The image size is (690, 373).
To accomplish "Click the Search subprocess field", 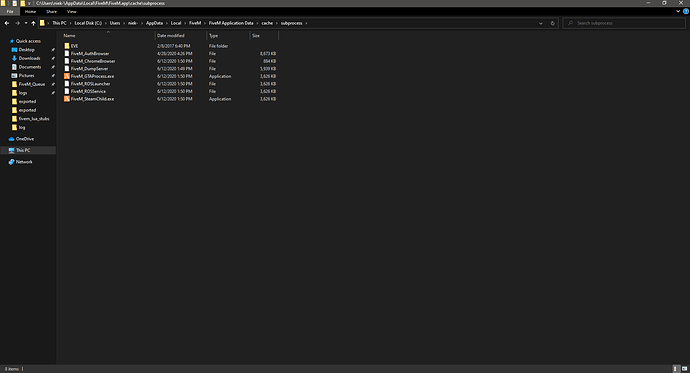I will tap(624, 23).
